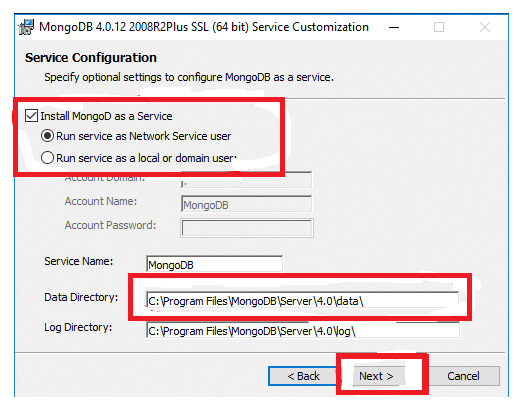Select Run service as Network Service user
The height and width of the screenshot is (414, 531).
(x=47, y=136)
